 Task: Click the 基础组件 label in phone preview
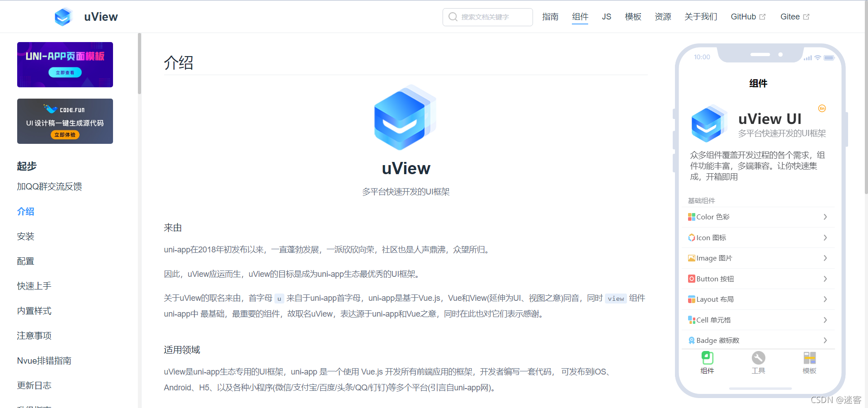pos(702,200)
